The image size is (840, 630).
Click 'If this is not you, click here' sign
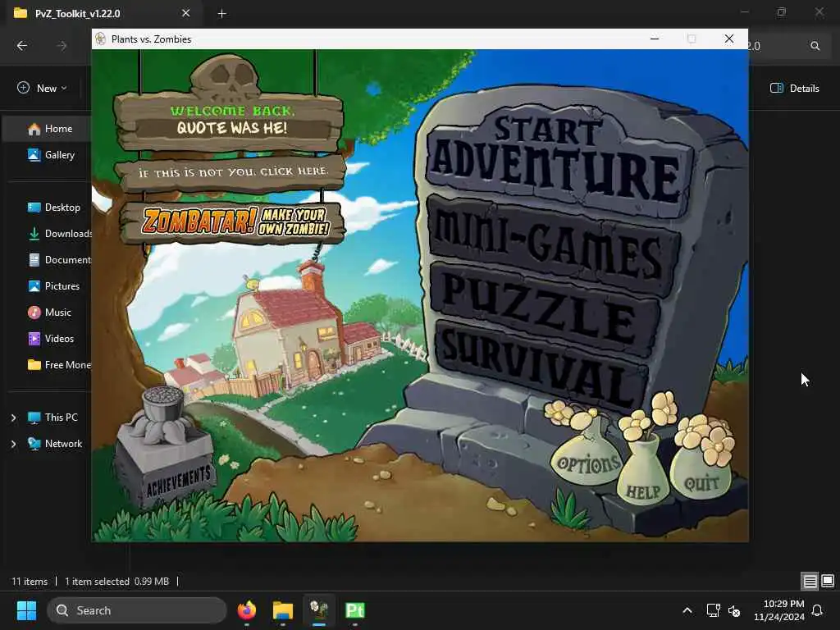pyautogui.click(x=231, y=172)
